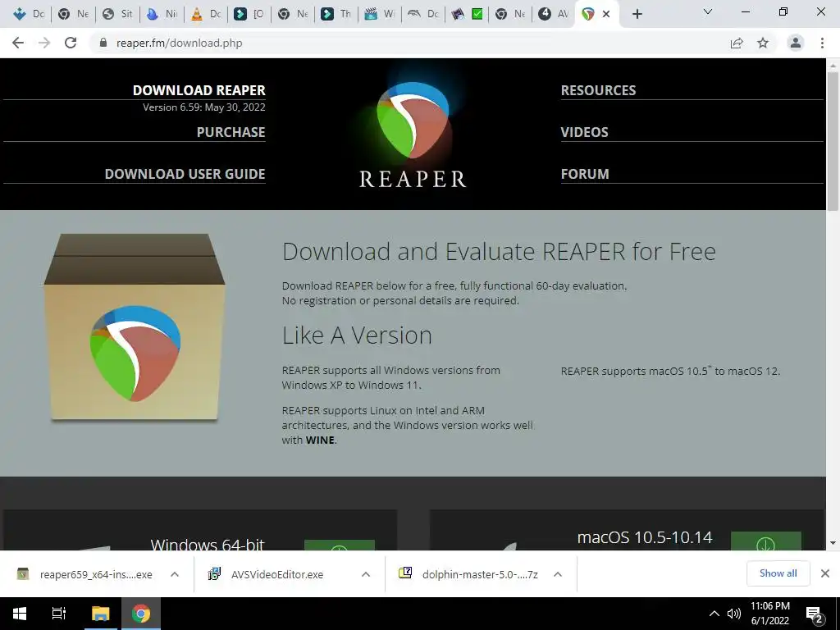Click the Chrome taskbar icon
The height and width of the screenshot is (630, 840).
pos(141,614)
